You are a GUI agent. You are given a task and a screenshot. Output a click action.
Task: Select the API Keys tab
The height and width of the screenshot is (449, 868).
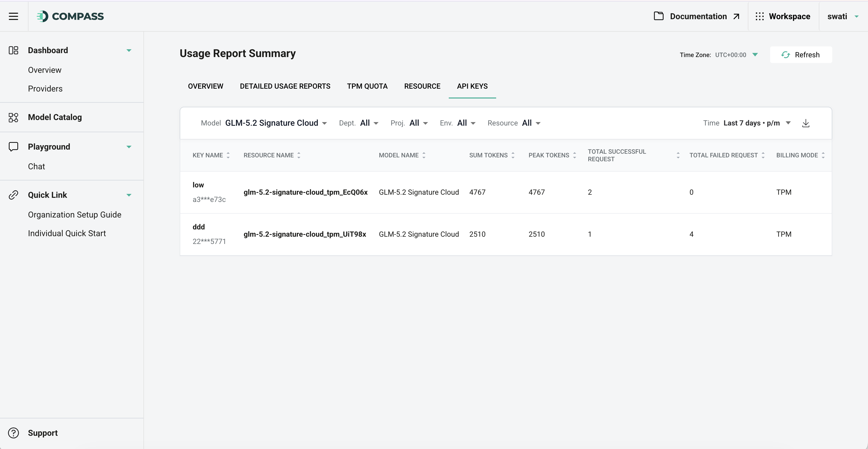[x=472, y=86]
